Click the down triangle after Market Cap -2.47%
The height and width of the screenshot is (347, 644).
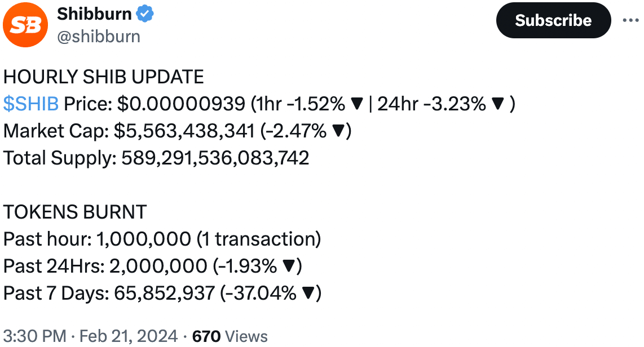(x=339, y=131)
